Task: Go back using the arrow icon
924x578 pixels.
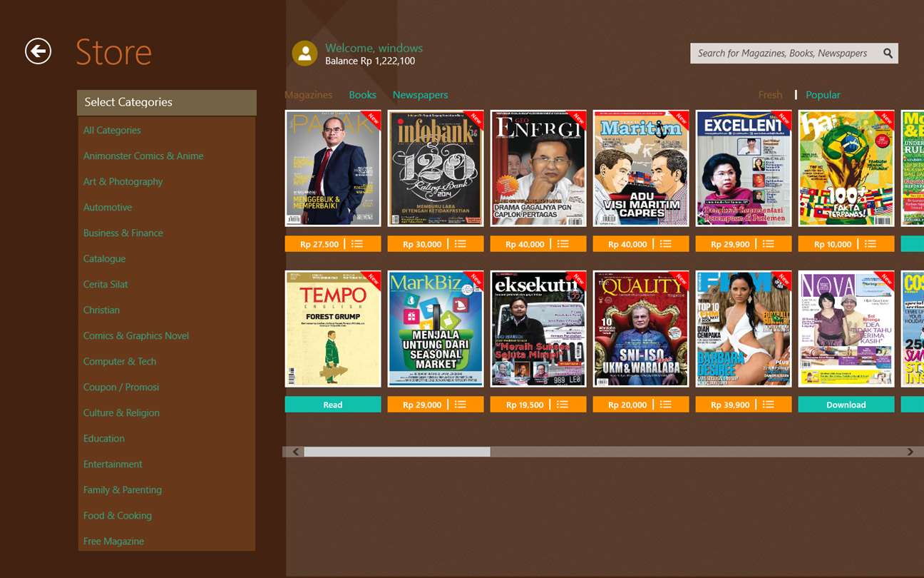Action: pos(38,51)
